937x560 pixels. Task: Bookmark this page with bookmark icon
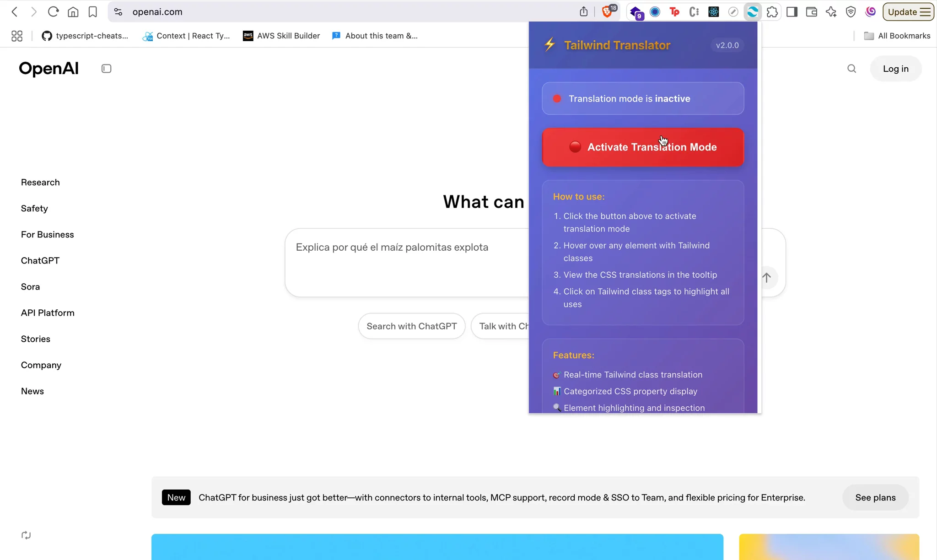click(93, 12)
